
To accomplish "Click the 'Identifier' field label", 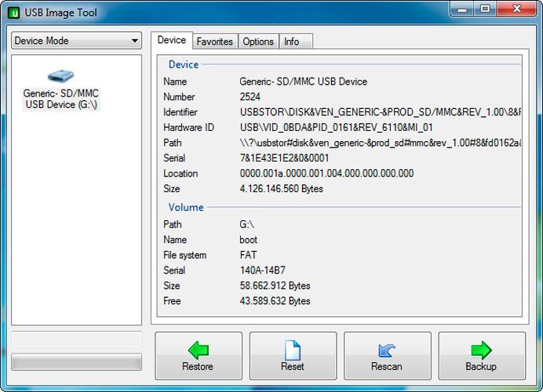I will 180,112.
